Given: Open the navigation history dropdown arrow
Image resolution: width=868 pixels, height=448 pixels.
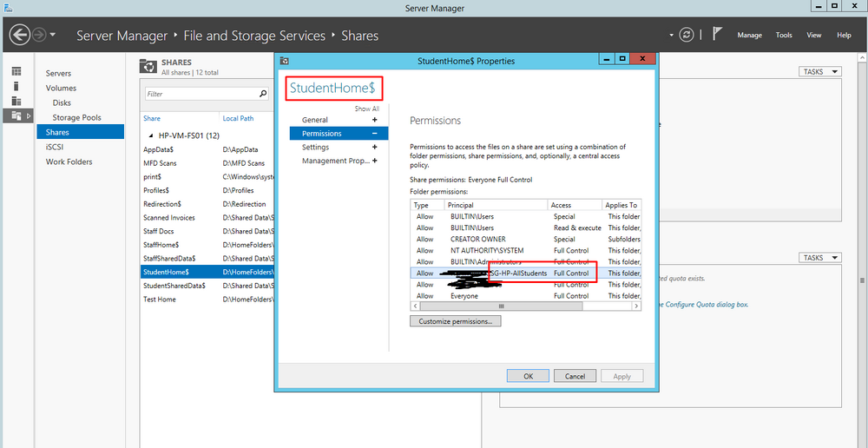Looking at the screenshot, I should (53, 36).
